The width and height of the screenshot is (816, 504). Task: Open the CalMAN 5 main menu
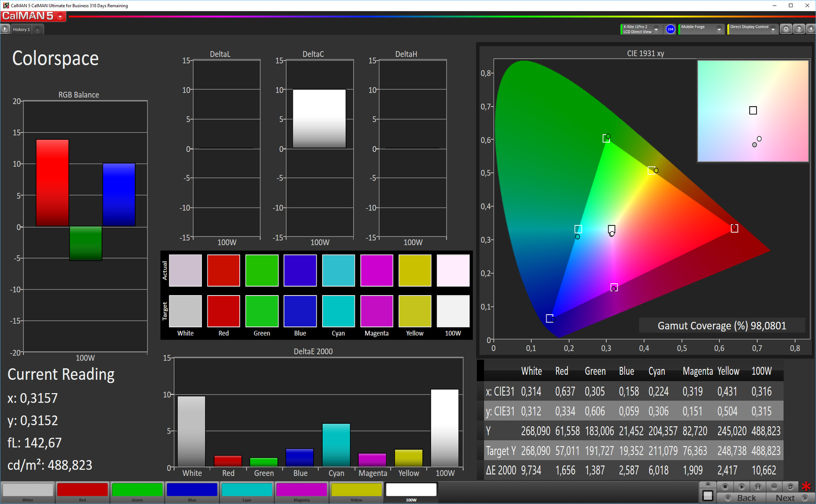tap(60, 17)
